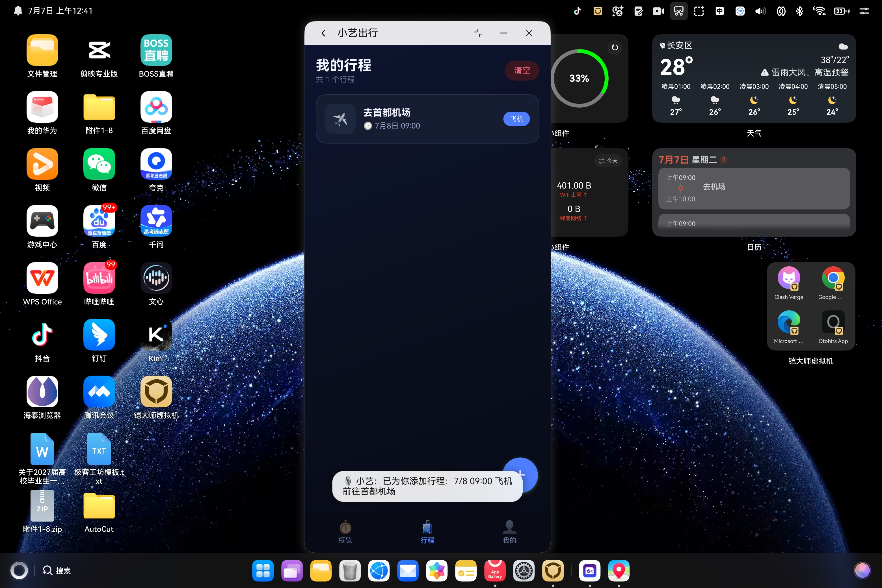Open the 7月7日 星期二 calendar header
The image size is (882, 588).
point(688,160)
